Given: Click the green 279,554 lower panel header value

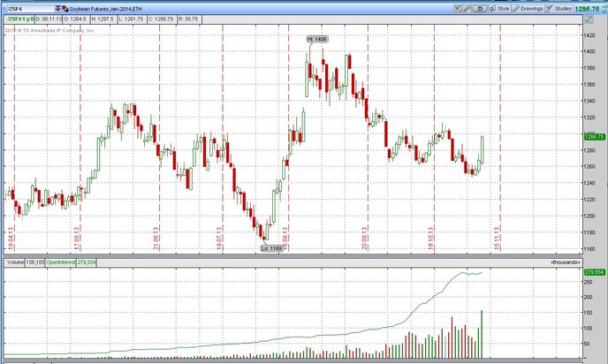Looking at the screenshot, I should [x=87, y=262].
